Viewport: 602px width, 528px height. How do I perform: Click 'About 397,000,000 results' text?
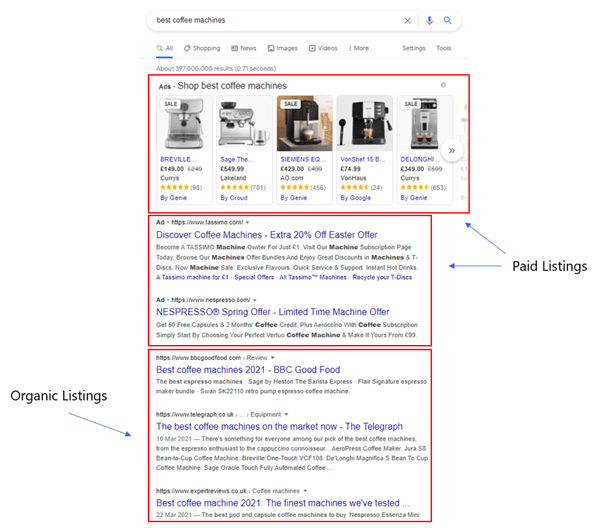216,69
